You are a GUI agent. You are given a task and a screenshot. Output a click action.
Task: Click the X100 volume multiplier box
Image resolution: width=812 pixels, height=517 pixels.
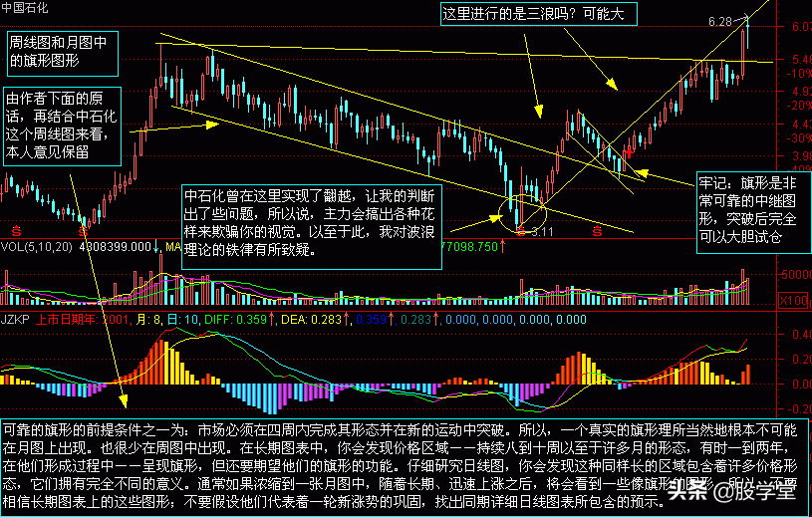coord(793,300)
